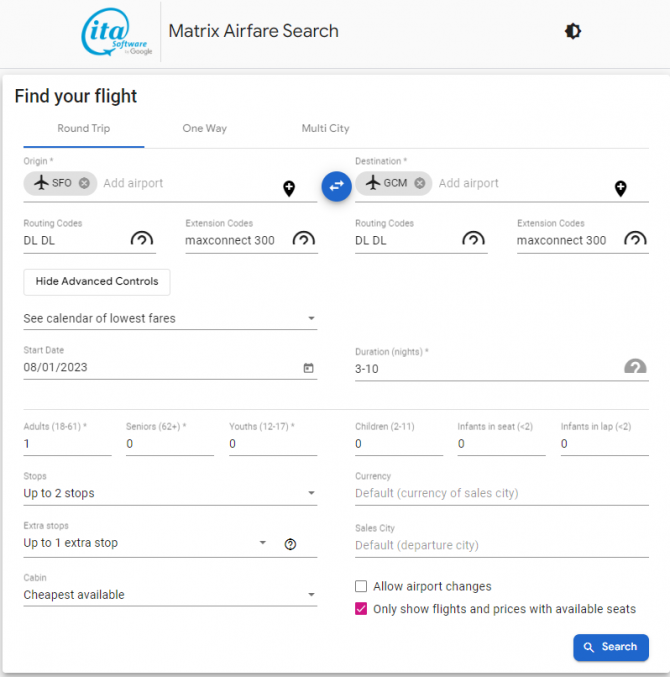Open help for destination Extension Codes
Image resolution: width=670 pixels, height=677 pixels.
click(635, 239)
